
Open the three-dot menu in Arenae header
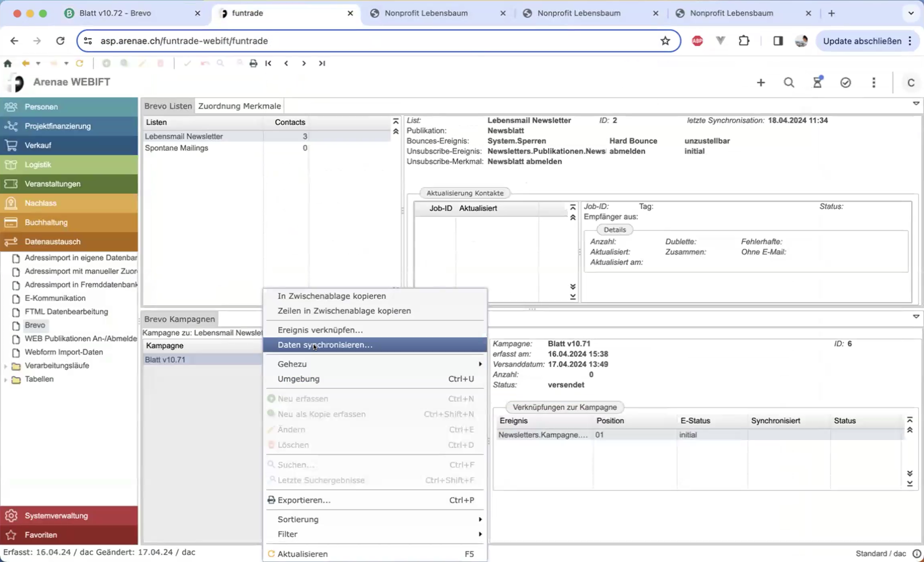point(874,83)
